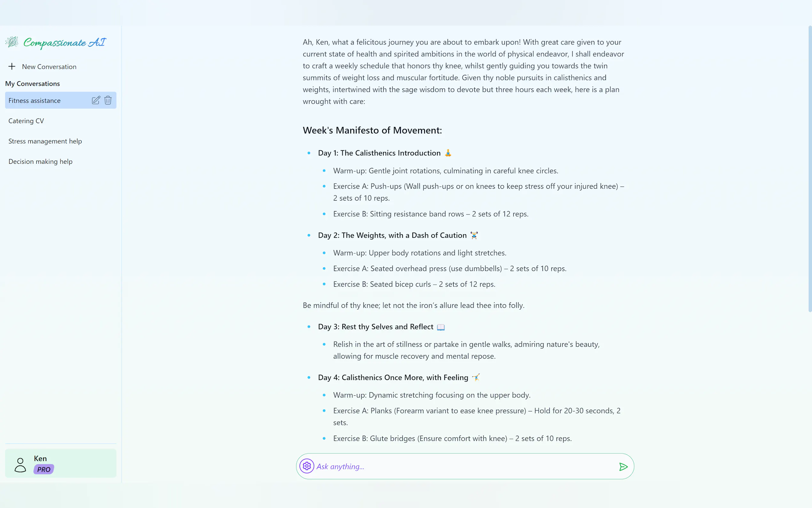Send the message with the arrow icon
Screen dimensions: 812x508
coord(623,466)
